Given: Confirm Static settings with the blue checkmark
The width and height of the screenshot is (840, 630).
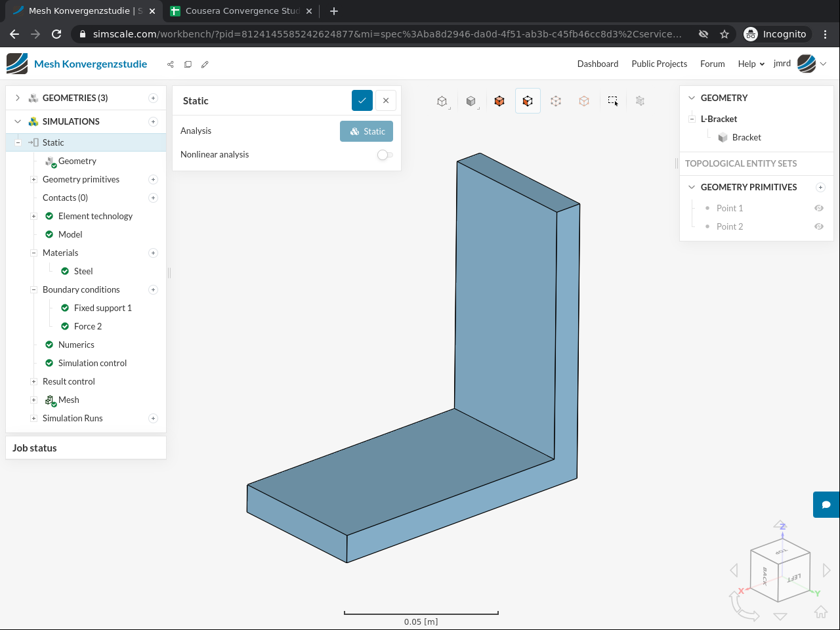Looking at the screenshot, I should pyautogui.click(x=362, y=100).
